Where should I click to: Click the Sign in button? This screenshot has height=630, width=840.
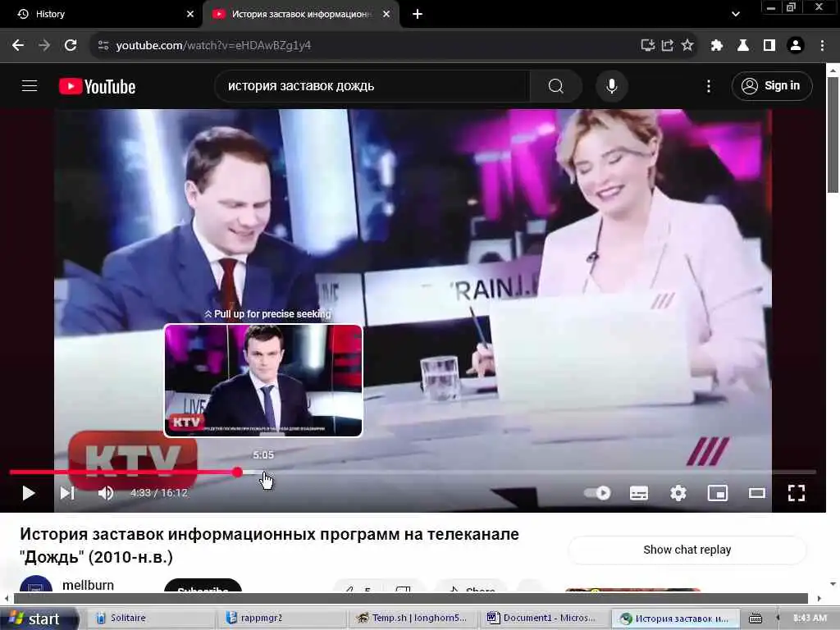[x=772, y=85]
